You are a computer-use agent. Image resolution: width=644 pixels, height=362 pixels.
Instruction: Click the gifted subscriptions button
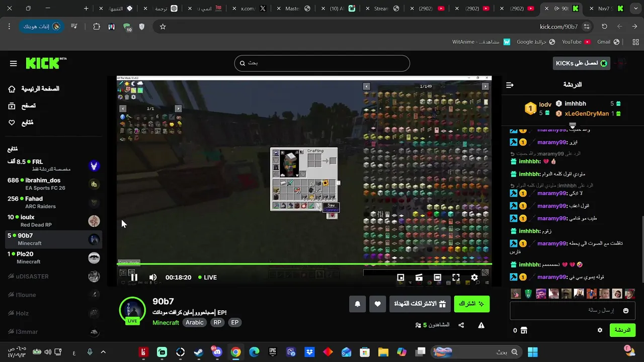point(420,304)
